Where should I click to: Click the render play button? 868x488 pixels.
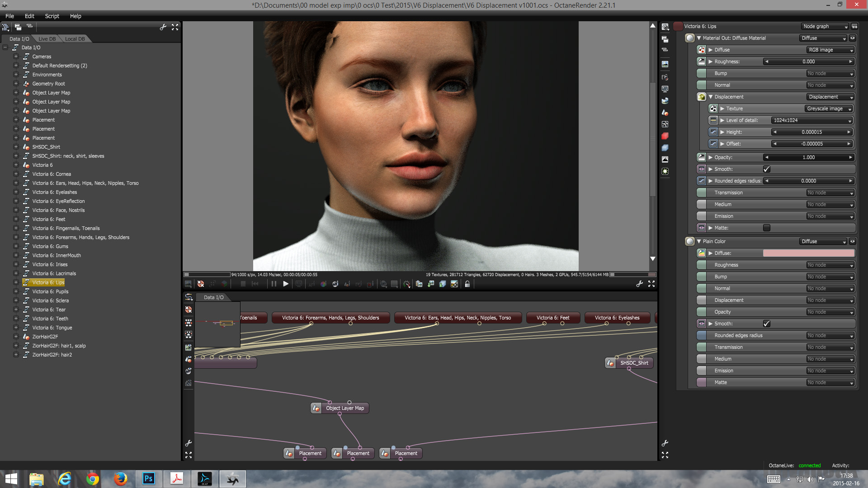pyautogui.click(x=286, y=284)
